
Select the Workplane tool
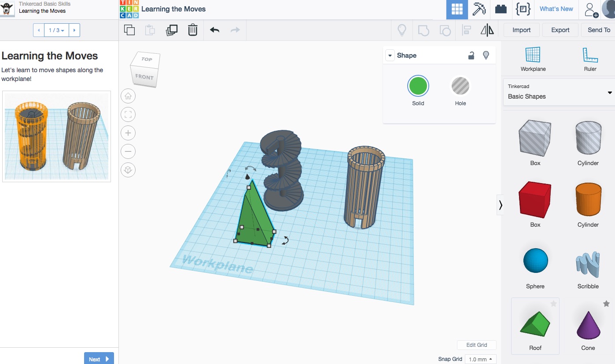(x=533, y=59)
